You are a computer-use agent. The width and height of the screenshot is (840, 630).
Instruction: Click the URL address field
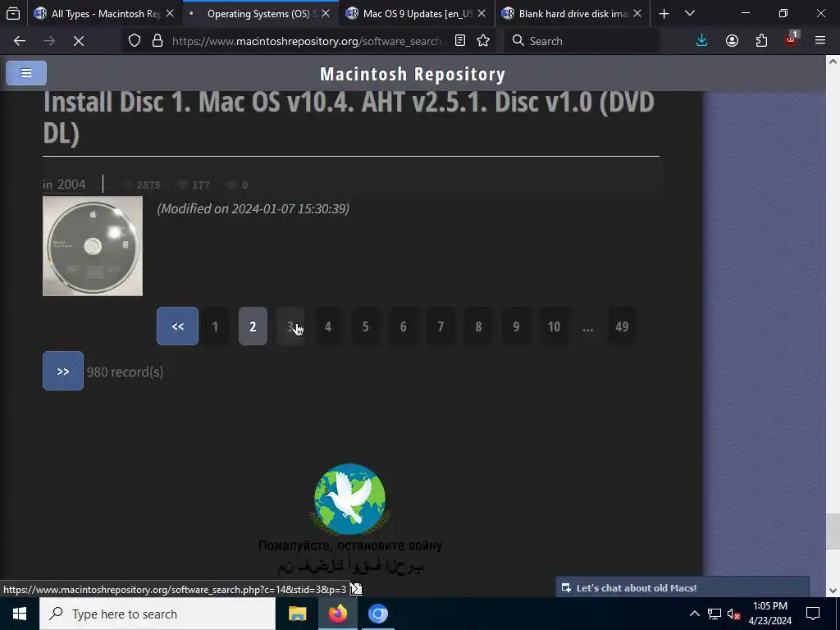tap(308, 41)
